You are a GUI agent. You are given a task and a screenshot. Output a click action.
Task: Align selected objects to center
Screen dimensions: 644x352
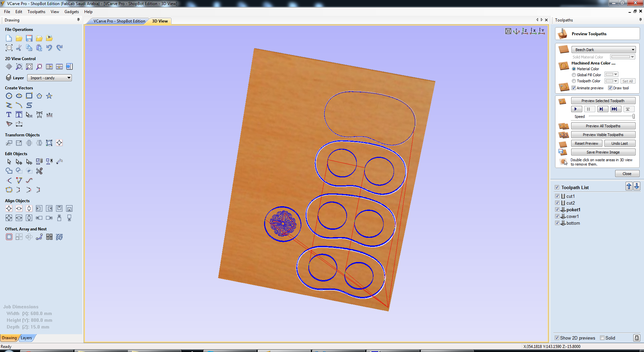pyautogui.click(x=9, y=209)
